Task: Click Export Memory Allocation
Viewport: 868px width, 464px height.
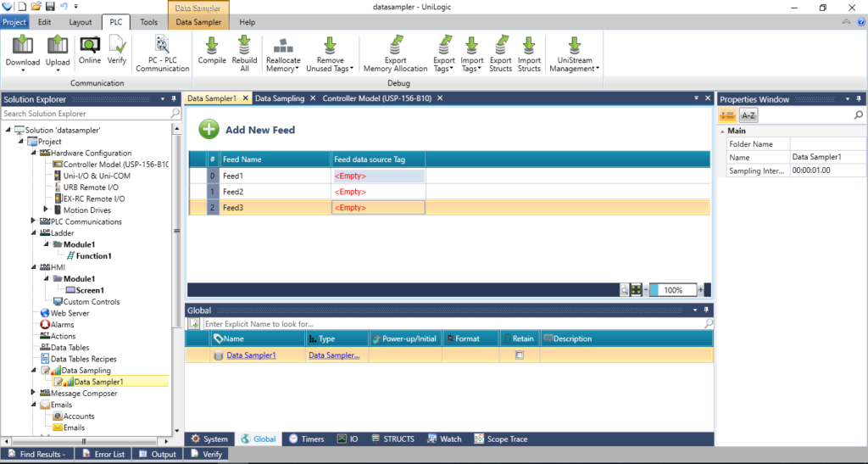Action: [x=395, y=53]
